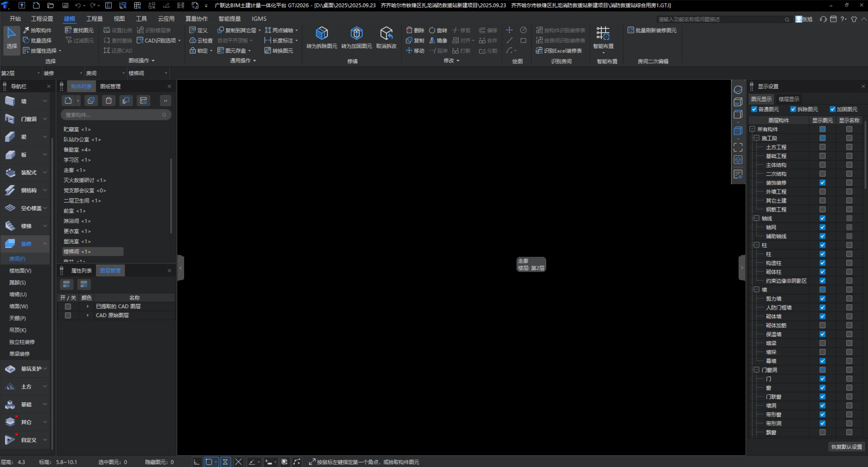868x467 pixels.
Task: Open the 第2层 floor dropdown
Action: [x=20, y=73]
